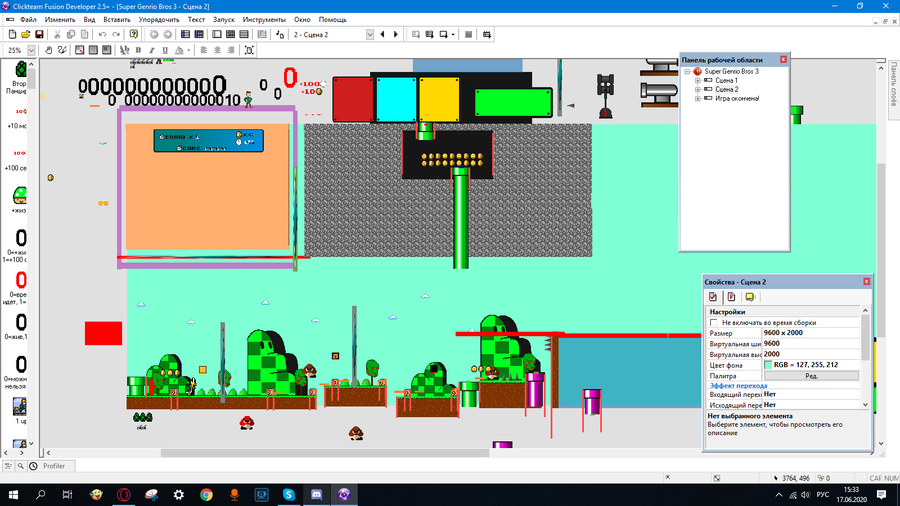Click the Цвет фона color swatch
This screenshot has height=506, width=900.
coord(768,365)
